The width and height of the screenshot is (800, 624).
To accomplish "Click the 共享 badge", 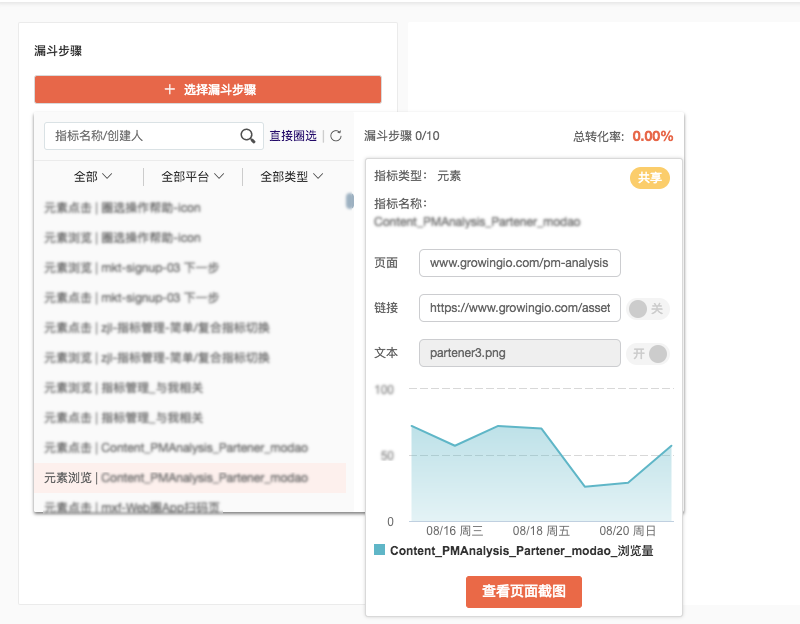I will click(x=649, y=178).
